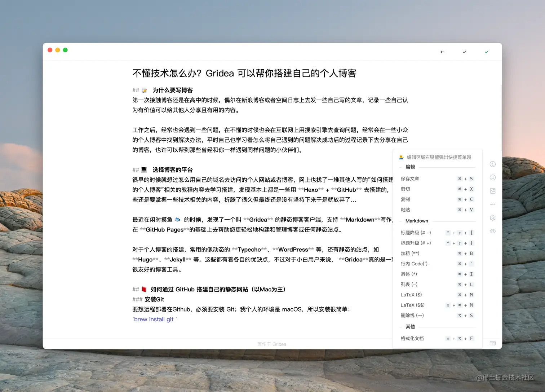Click the bold word Typecho in paragraph

[x=249, y=250]
